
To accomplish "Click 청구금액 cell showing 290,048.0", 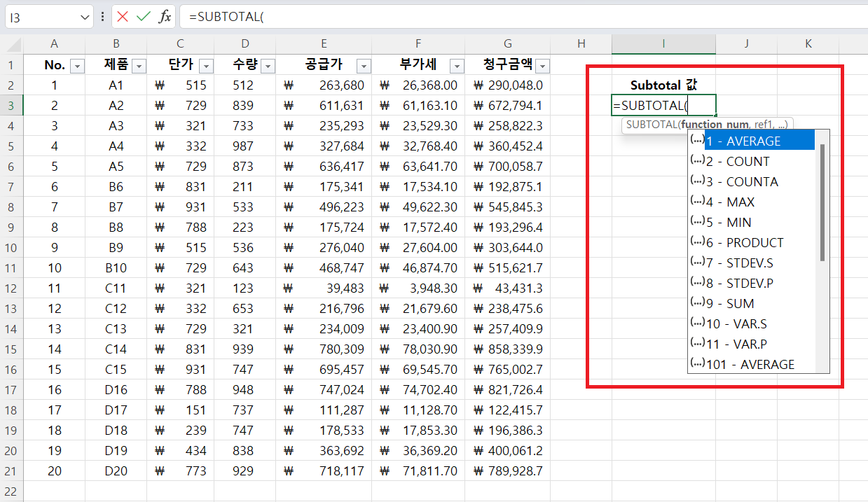I will coord(507,85).
